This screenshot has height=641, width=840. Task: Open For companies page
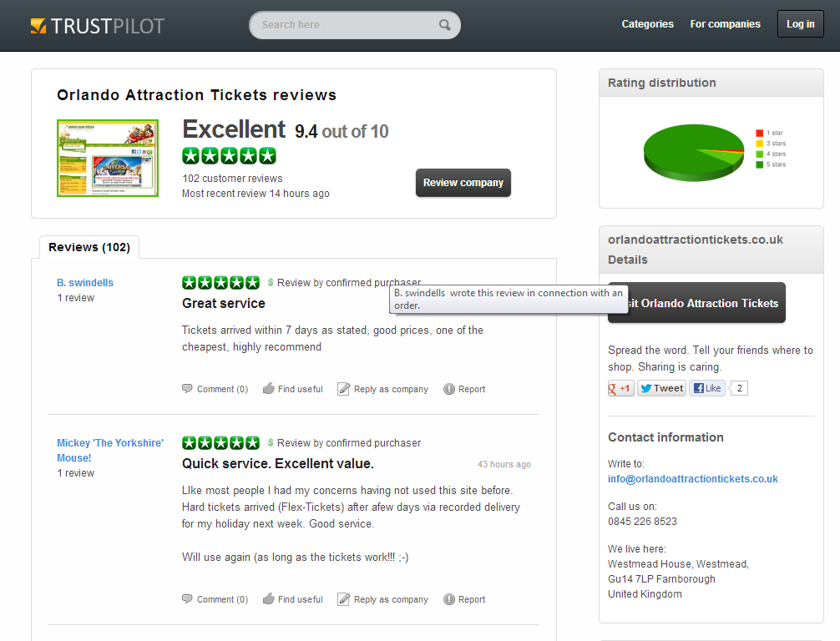725,24
